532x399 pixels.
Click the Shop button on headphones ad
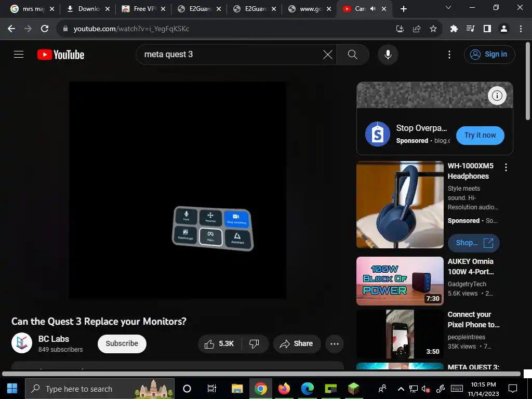pos(474,243)
